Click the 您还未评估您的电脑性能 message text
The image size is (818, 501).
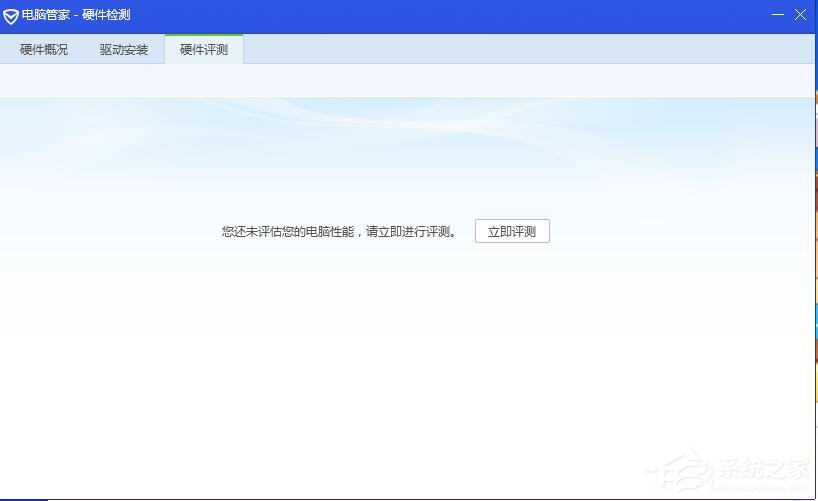point(288,232)
